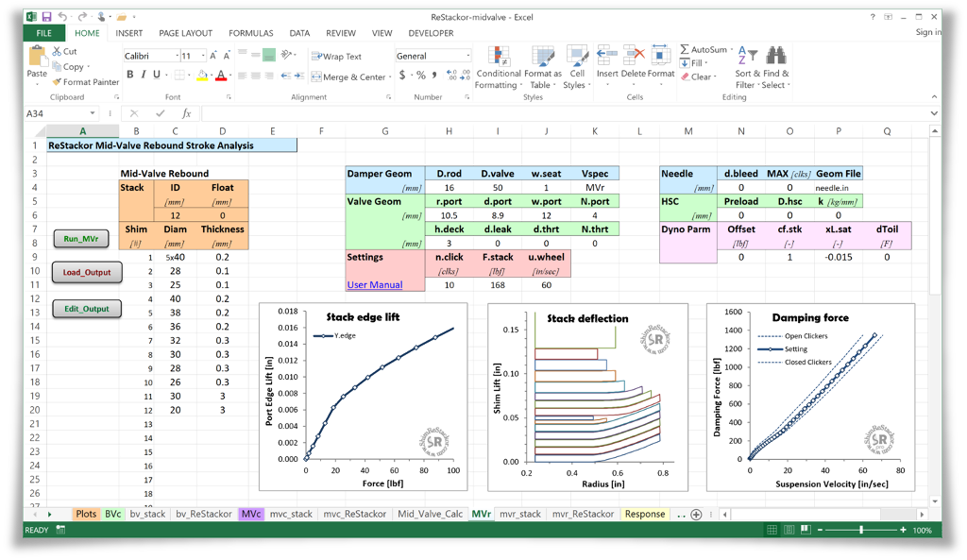Image resolution: width=967 pixels, height=560 pixels.
Task: Open Format as Table gallery
Action: (543, 68)
